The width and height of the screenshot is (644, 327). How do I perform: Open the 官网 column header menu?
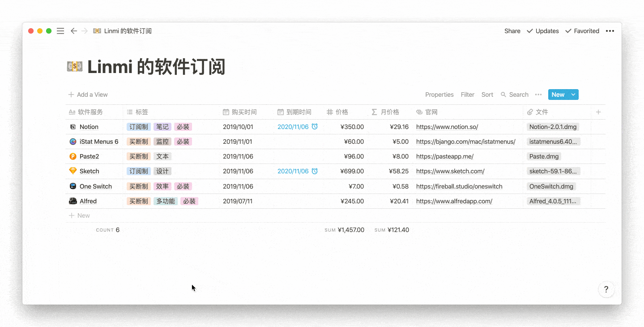click(x=468, y=112)
